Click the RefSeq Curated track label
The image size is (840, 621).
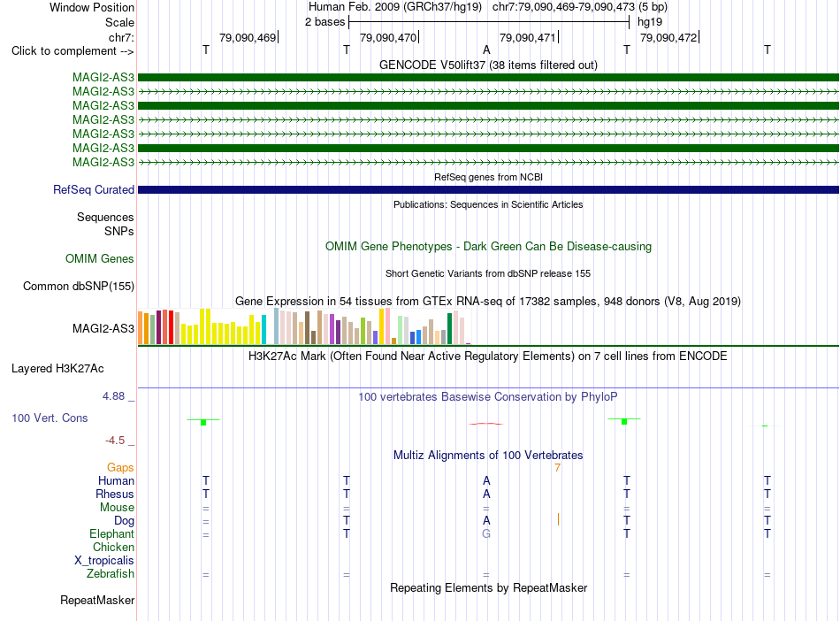click(x=94, y=189)
